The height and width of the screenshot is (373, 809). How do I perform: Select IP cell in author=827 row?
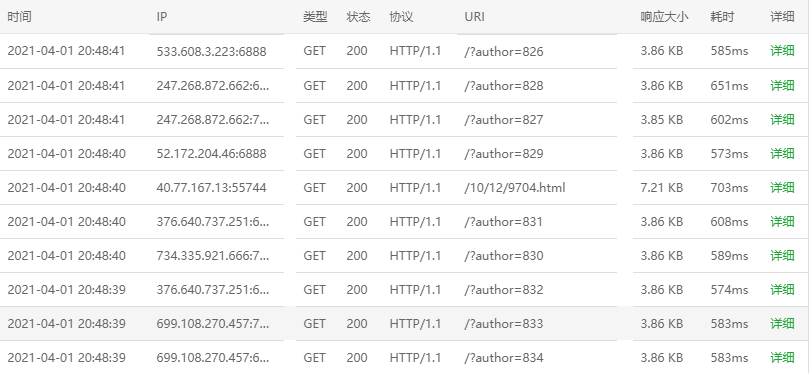[213, 119]
